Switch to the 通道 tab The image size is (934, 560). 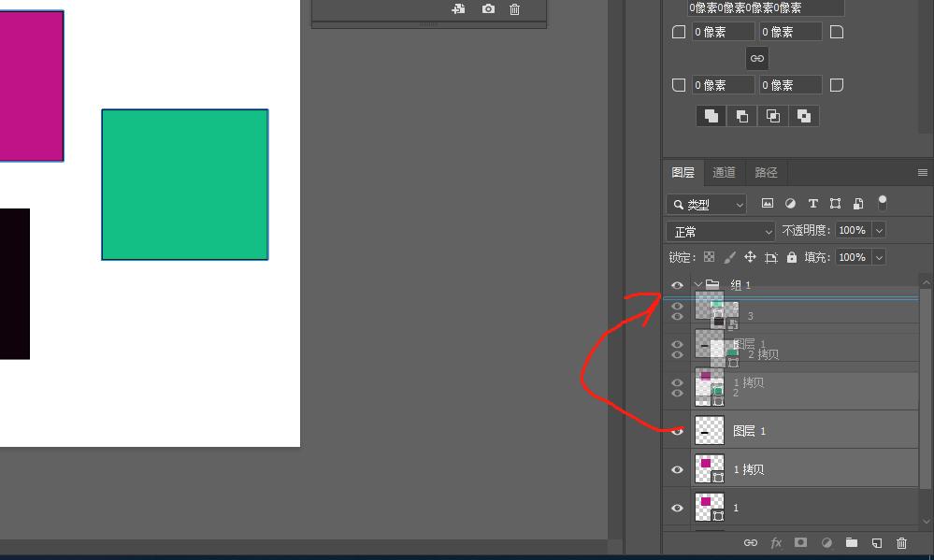click(724, 172)
